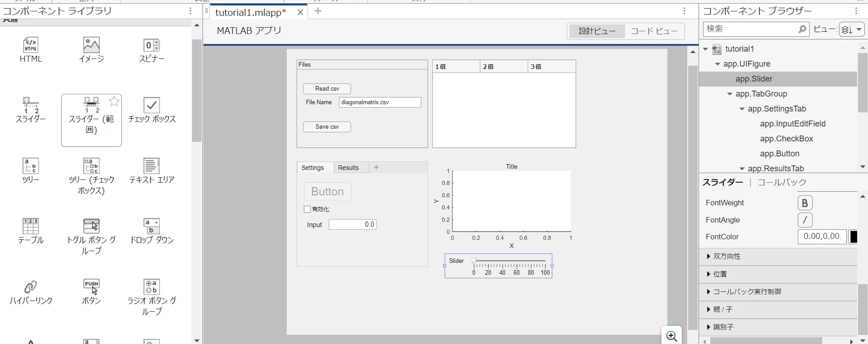The width and height of the screenshot is (868, 344).
Task: Open the コンポーネント ライブラリ panel options menu
Action: pos(190,11)
